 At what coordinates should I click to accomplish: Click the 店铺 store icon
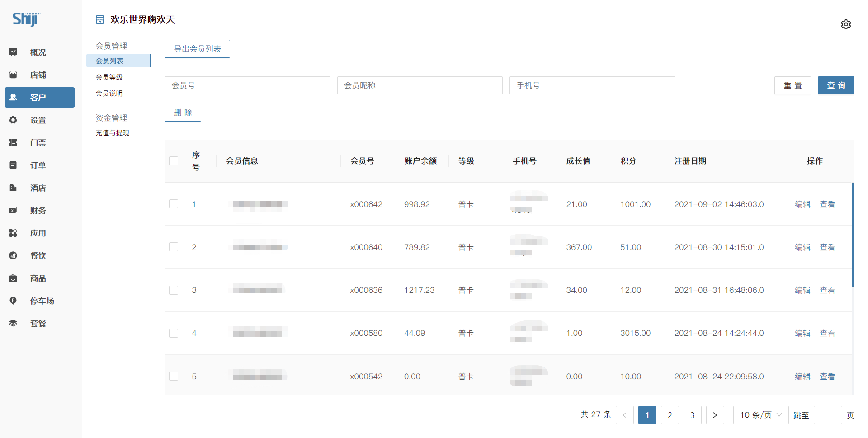(13, 75)
